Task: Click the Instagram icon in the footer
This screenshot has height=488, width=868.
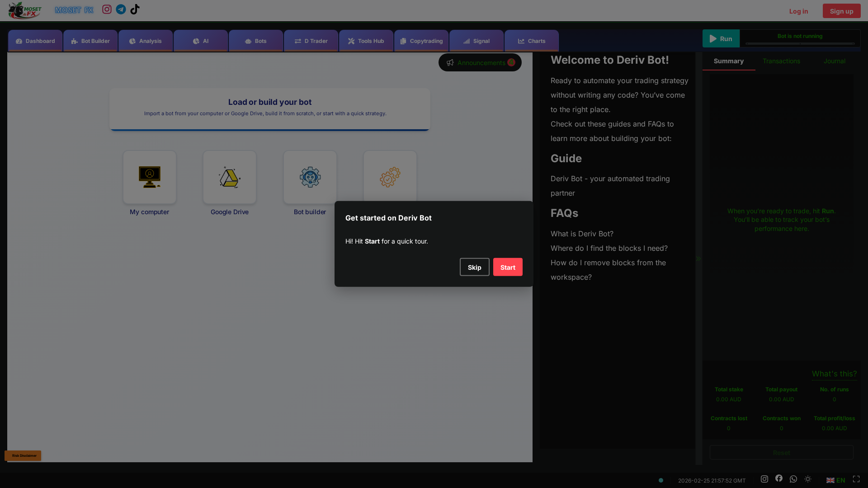Action: [764, 479]
